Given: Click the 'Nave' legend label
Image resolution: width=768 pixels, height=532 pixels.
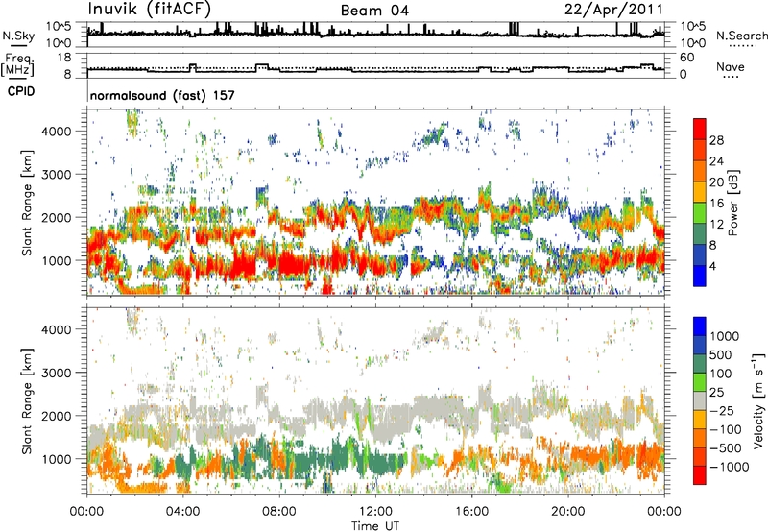Looking at the screenshot, I should click(731, 66).
